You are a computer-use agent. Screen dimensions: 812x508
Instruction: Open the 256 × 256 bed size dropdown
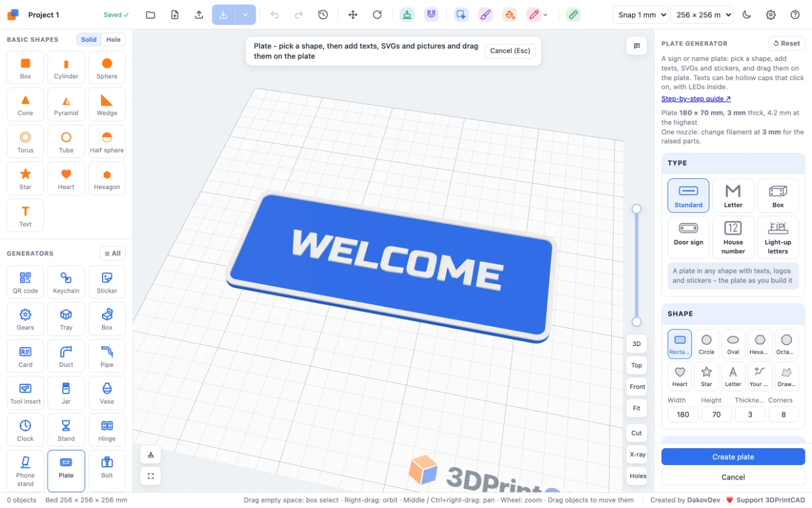(702, 15)
